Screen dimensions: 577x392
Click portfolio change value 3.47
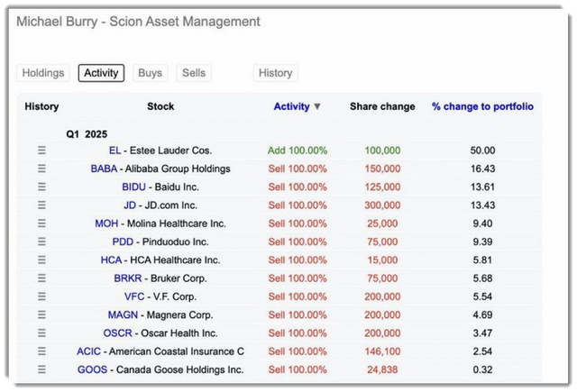(482, 333)
